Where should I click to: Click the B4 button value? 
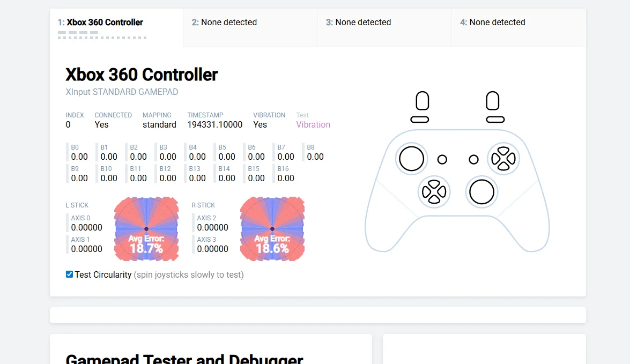click(x=197, y=157)
